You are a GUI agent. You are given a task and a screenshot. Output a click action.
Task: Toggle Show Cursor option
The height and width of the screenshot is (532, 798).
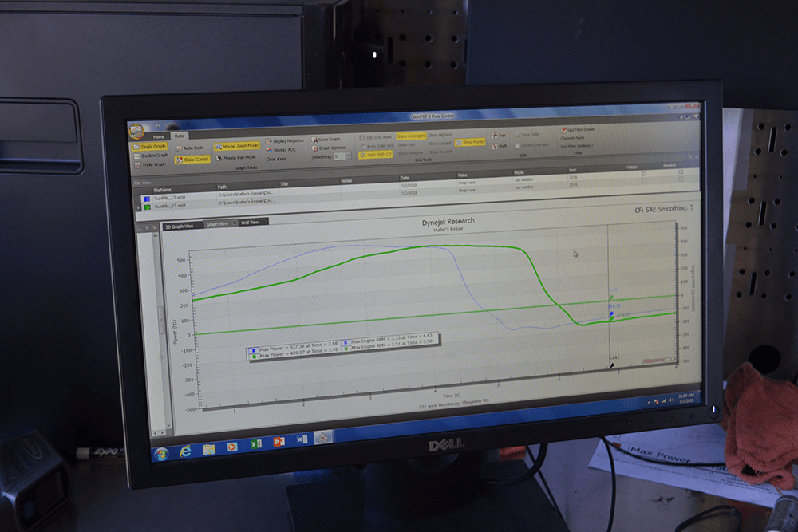point(192,160)
